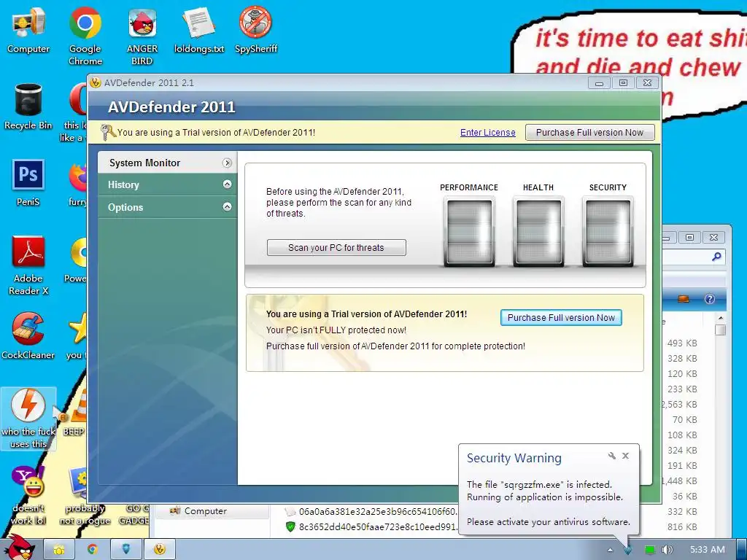Open the "probably not a rogue" desktop icon
747x560 pixels.
85,495
